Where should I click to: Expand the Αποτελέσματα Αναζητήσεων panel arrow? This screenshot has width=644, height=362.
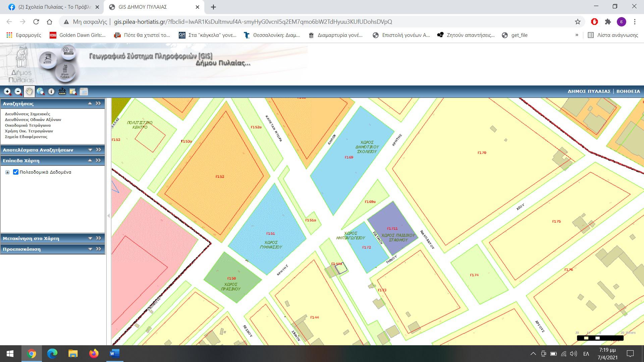(90, 150)
